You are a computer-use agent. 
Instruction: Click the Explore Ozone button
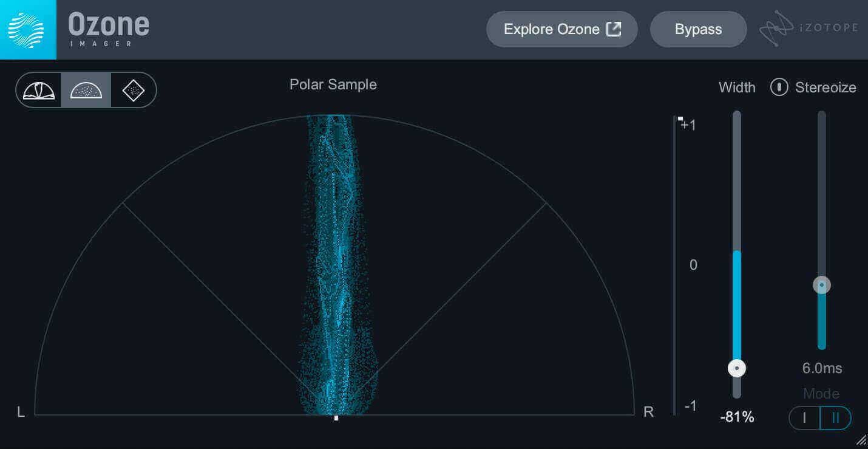pos(562,29)
